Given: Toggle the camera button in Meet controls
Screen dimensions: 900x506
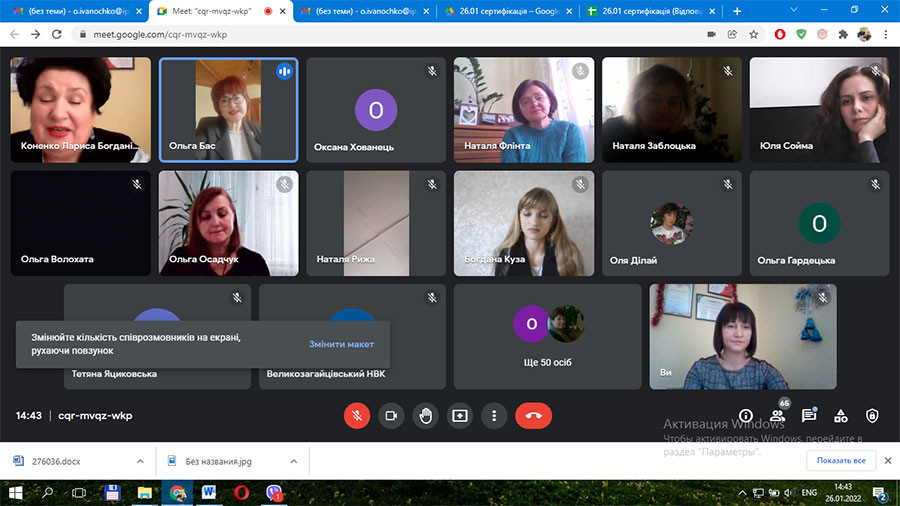Looking at the screenshot, I should 391,415.
